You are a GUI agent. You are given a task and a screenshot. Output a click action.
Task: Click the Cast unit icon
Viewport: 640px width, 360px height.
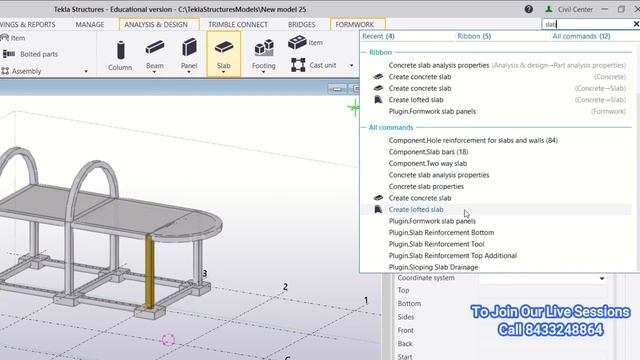tap(298, 65)
